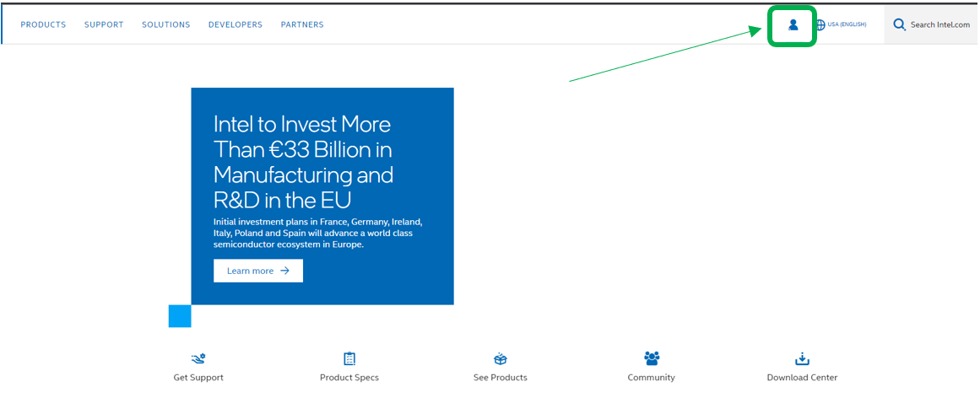
Task: Open the Partners menu
Action: coord(302,25)
